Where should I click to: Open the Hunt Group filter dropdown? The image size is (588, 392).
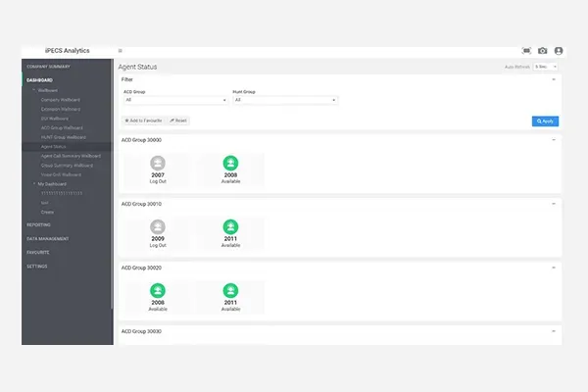(285, 100)
